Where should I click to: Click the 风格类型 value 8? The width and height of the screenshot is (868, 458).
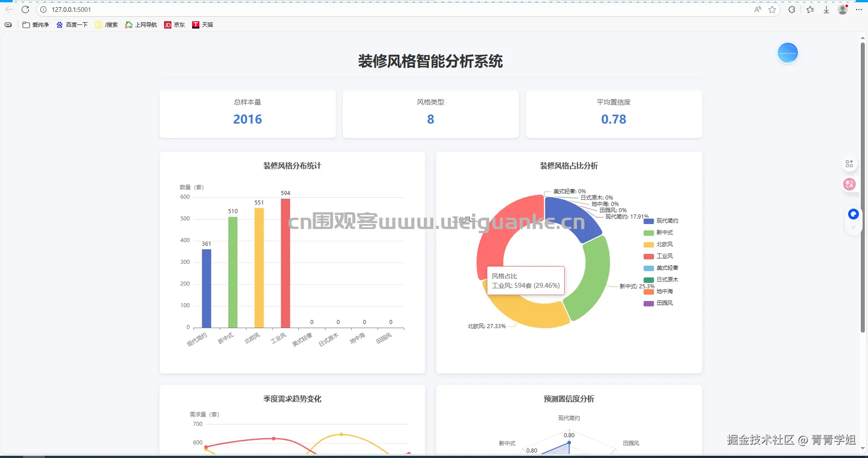coord(430,119)
